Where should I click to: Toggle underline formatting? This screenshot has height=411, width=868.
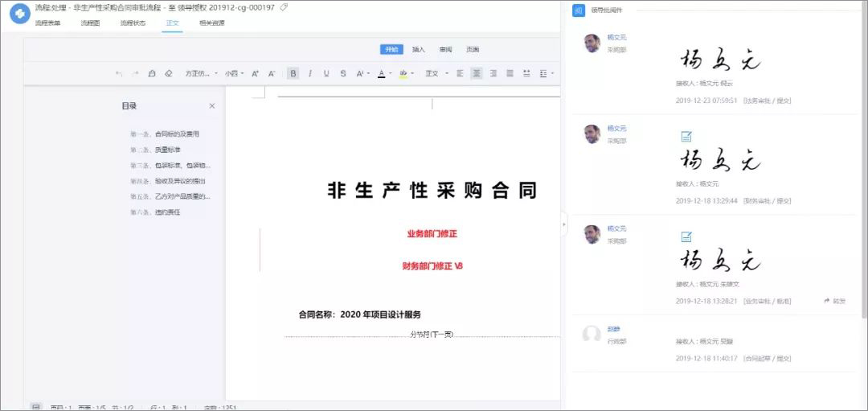326,73
